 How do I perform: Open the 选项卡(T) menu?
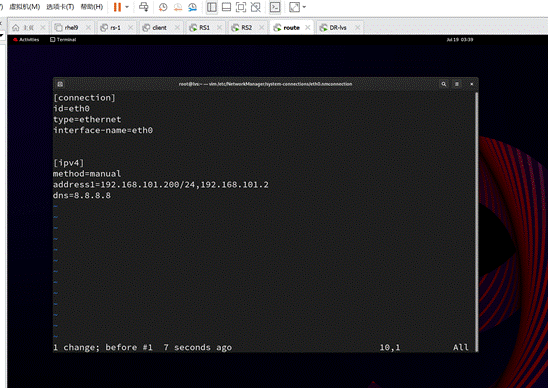tap(60, 7)
